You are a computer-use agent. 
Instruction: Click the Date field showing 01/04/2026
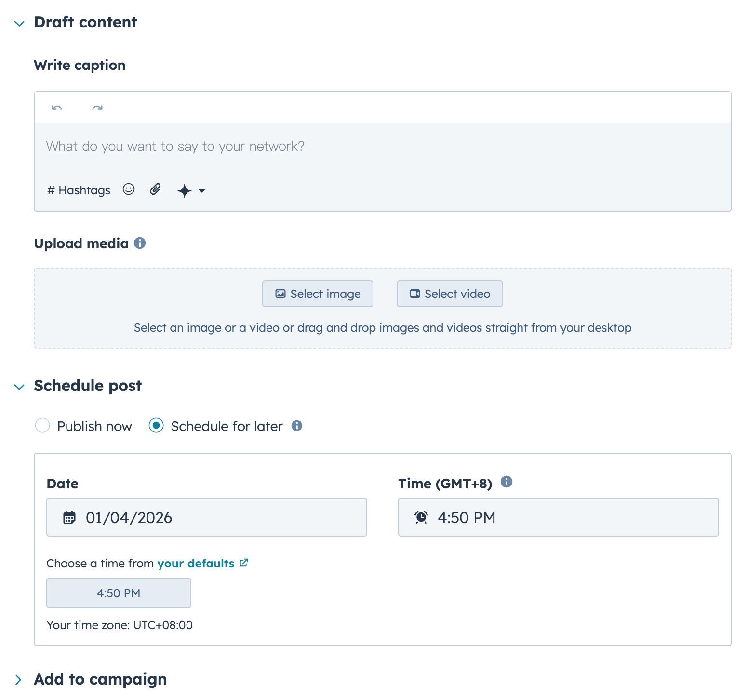pyautogui.click(x=206, y=517)
